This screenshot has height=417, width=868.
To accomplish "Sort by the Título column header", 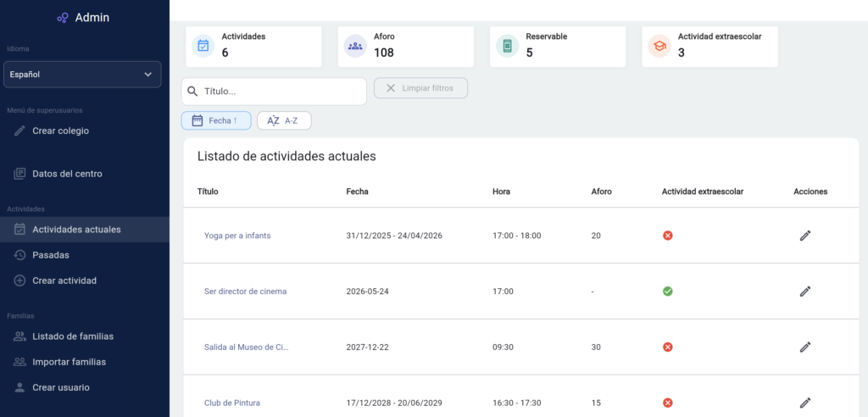I will 208,192.
